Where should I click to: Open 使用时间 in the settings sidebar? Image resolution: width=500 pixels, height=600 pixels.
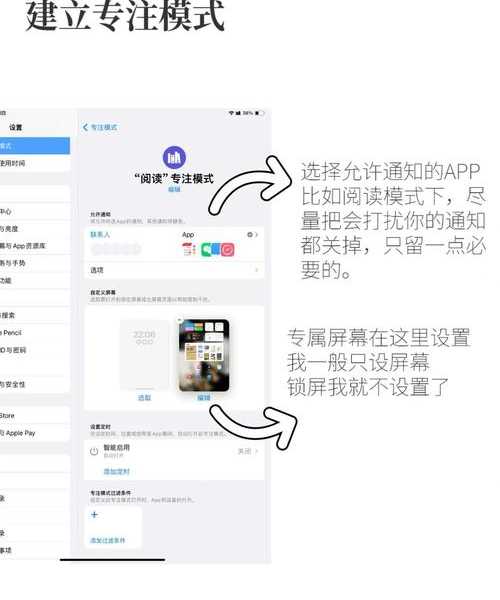coord(34,163)
